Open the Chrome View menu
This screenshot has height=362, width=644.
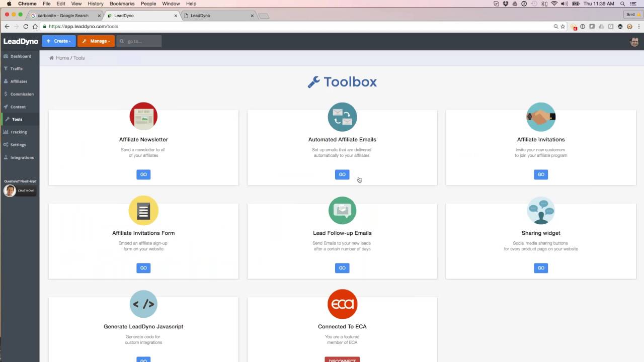pyautogui.click(x=76, y=4)
